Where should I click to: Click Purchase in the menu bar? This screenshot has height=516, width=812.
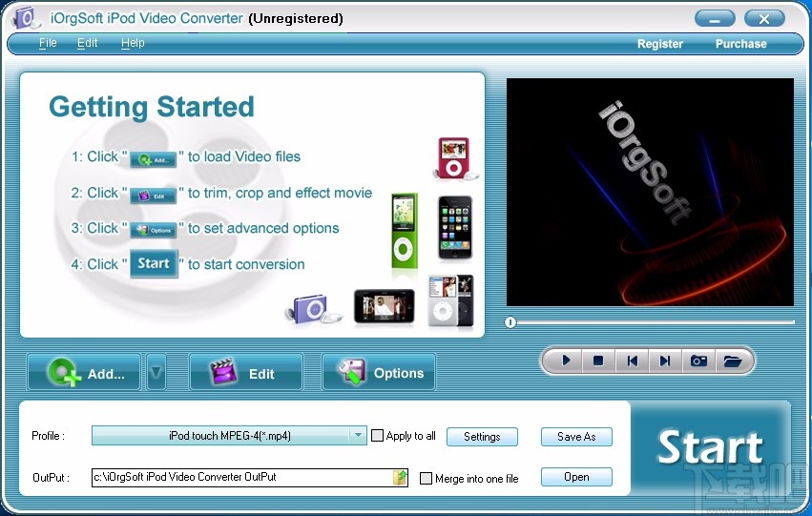(740, 44)
